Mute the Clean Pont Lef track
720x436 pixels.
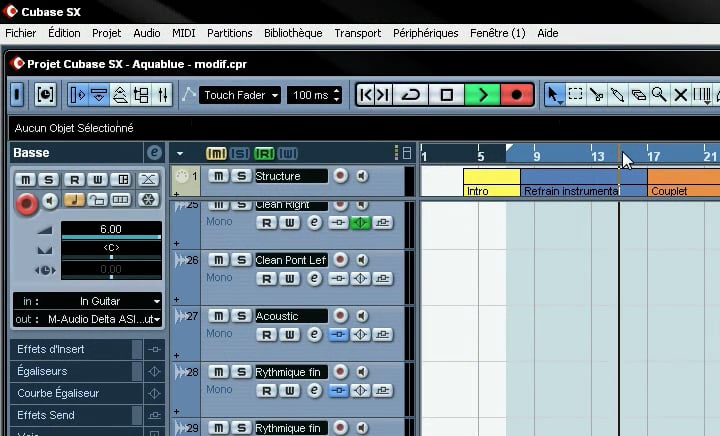219,260
